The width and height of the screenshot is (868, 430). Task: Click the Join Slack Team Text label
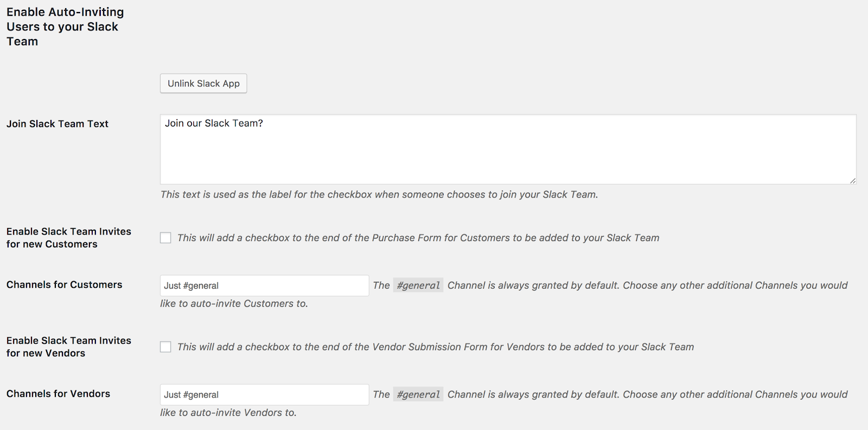click(58, 124)
